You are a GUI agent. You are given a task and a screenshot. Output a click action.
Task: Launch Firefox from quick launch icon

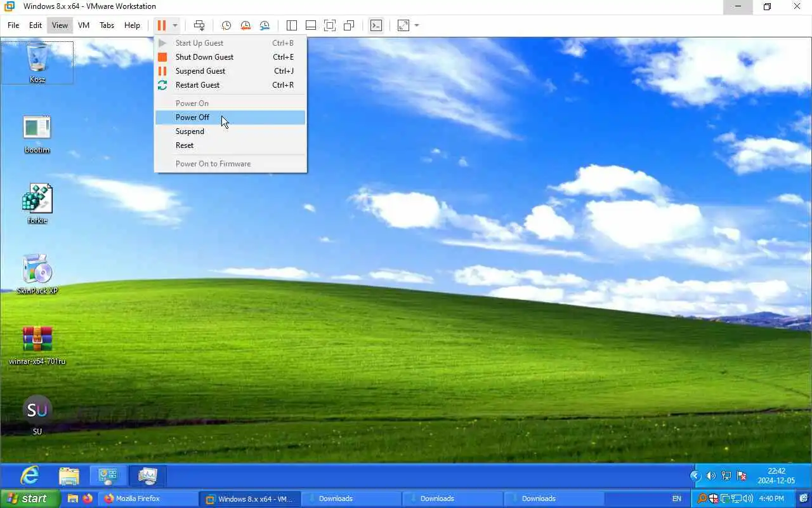coord(88,498)
